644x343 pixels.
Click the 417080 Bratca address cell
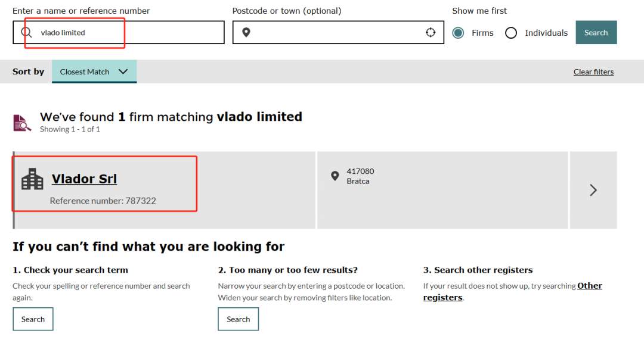[x=441, y=190]
